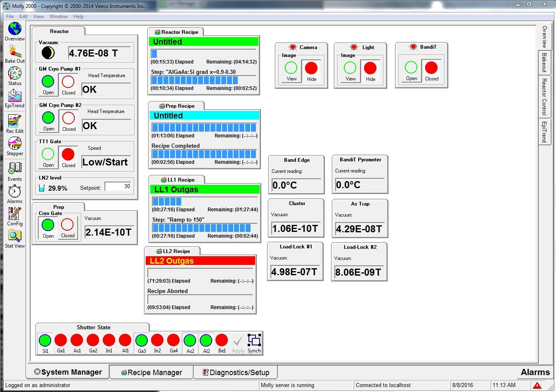Open the Window menu
This screenshot has width=556, height=392.
59,17
